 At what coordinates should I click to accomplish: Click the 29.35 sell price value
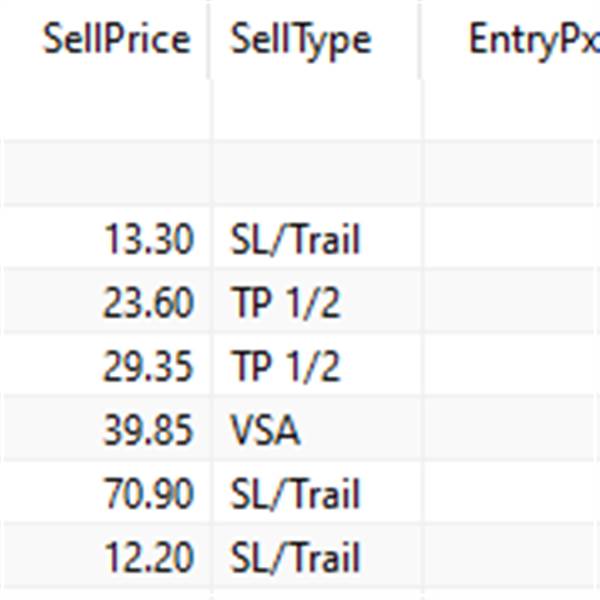[147, 367]
